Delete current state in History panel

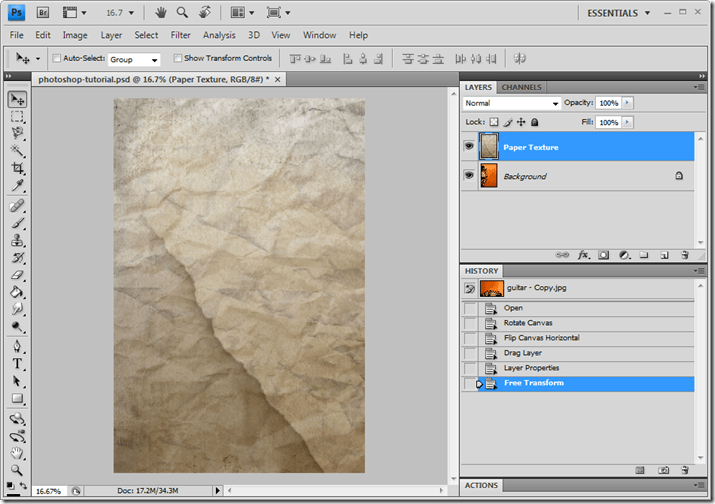pyautogui.click(x=684, y=470)
